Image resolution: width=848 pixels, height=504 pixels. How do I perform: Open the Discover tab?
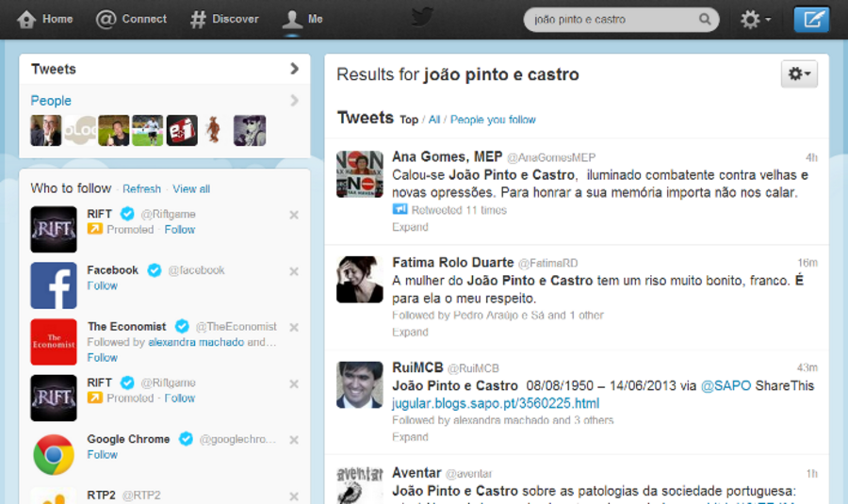click(224, 19)
